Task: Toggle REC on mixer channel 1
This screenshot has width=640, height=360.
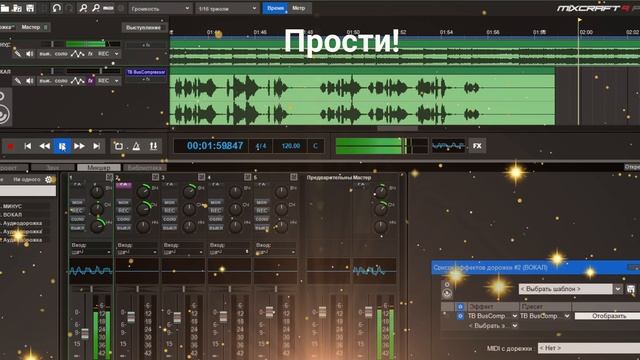Action: pyautogui.click(x=77, y=211)
